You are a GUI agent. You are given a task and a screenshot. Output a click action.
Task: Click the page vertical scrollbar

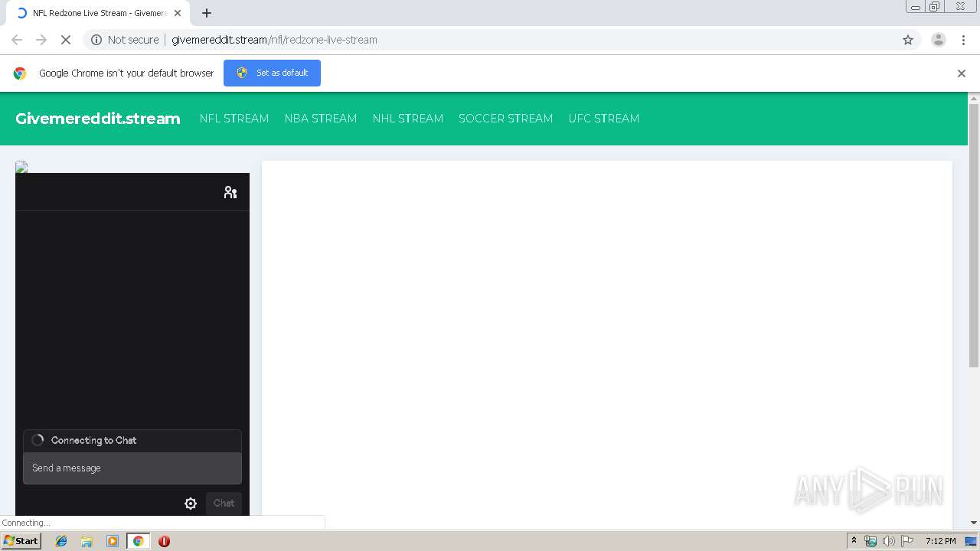point(974,236)
